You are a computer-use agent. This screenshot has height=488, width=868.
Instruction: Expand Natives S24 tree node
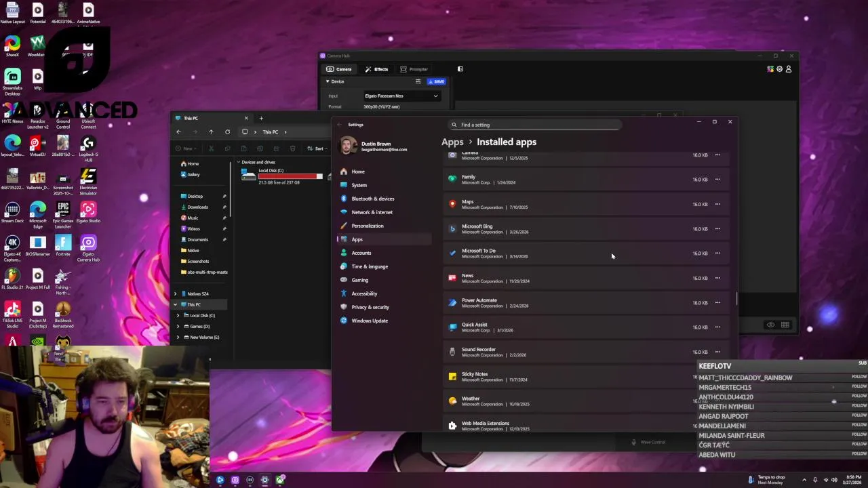[176, 293]
